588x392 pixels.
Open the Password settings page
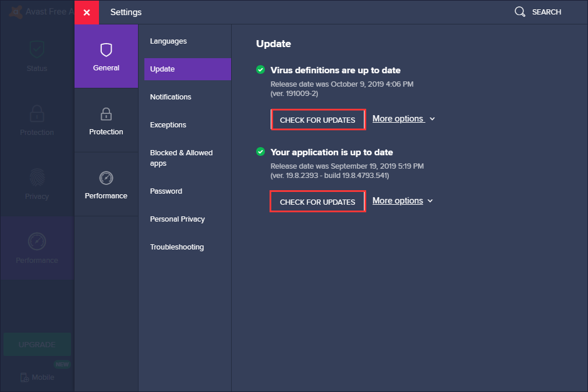tap(166, 191)
